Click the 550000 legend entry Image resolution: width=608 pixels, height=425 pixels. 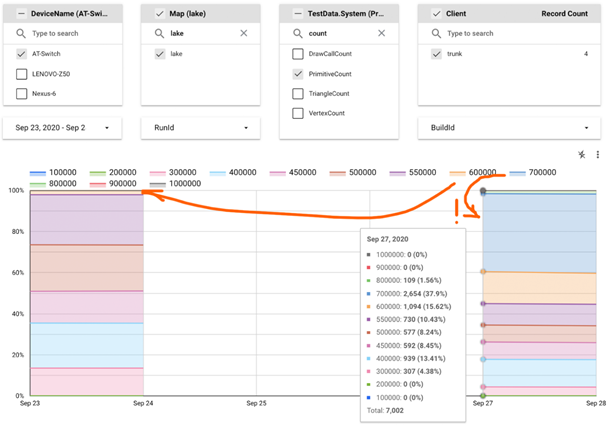[413, 173]
